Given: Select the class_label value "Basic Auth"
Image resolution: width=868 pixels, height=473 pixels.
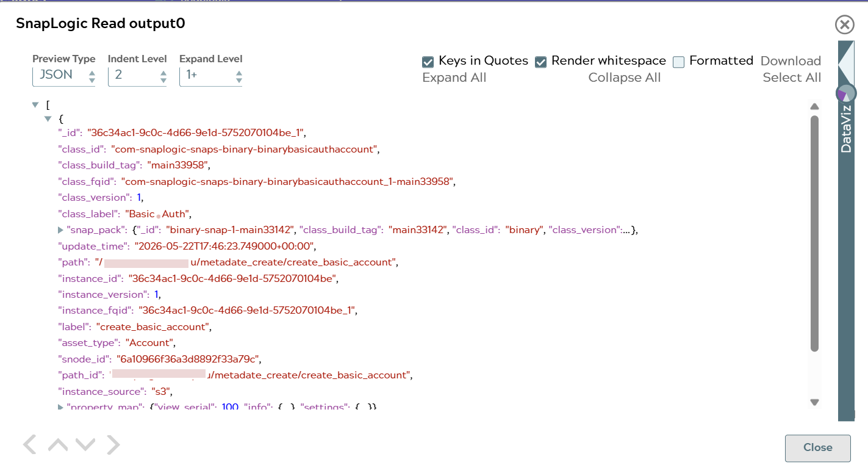Looking at the screenshot, I should [x=159, y=214].
